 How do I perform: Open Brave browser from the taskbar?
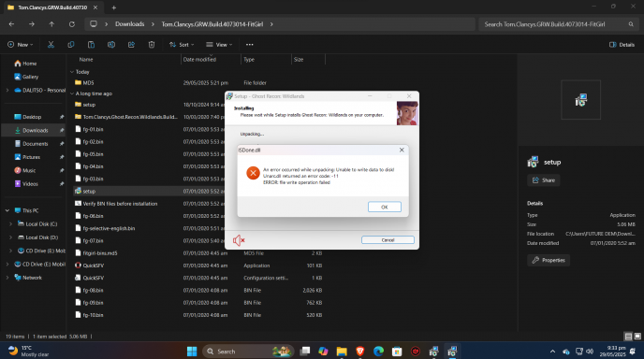point(360,352)
